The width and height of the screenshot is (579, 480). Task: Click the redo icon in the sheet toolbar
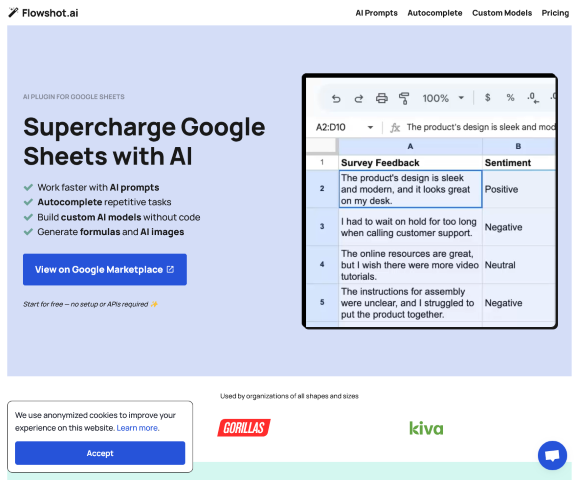click(x=359, y=99)
